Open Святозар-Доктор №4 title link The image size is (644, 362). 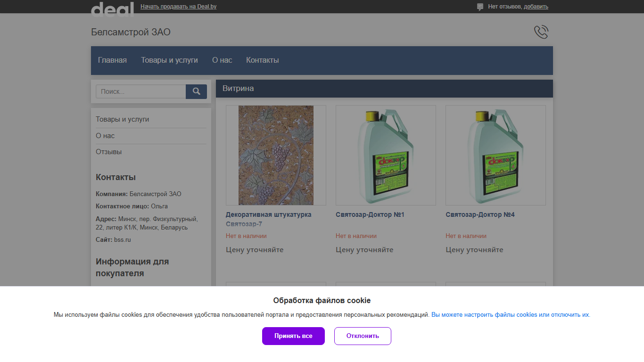(480, 215)
